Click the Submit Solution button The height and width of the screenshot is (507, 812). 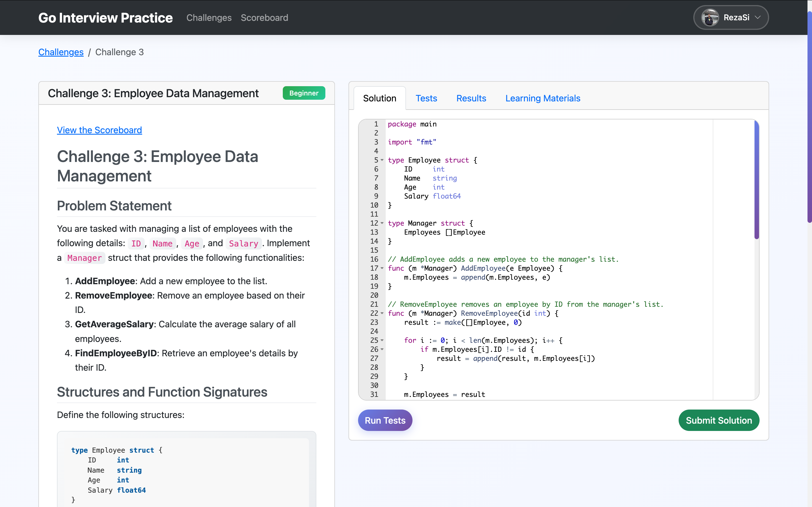coord(719,420)
